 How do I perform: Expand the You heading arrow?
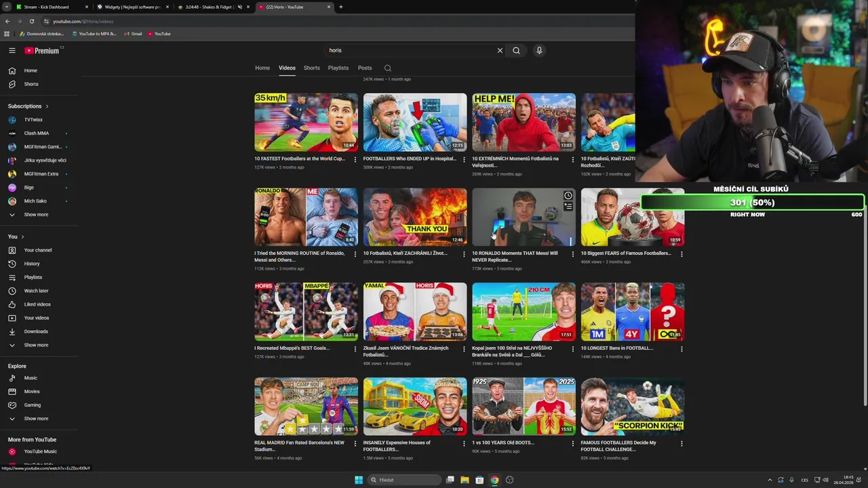(x=22, y=237)
